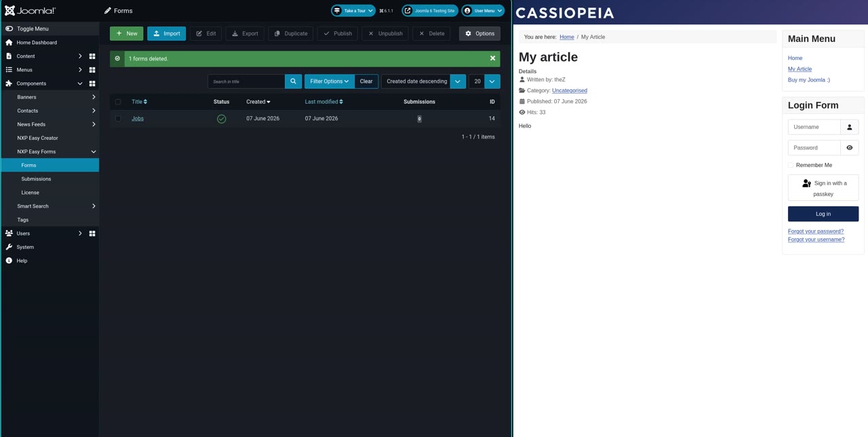Check the Jobs row checkbox
This screenshot has width=868, height=437.
coord(118,119)
